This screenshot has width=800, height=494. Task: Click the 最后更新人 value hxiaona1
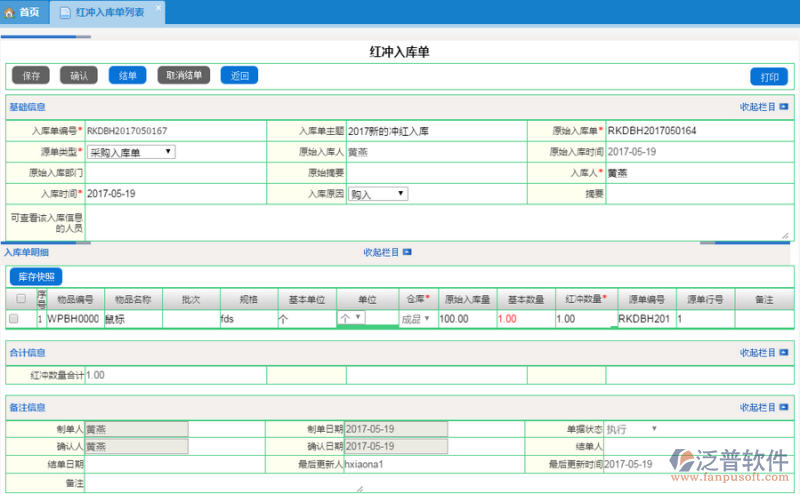pos(364,464)
